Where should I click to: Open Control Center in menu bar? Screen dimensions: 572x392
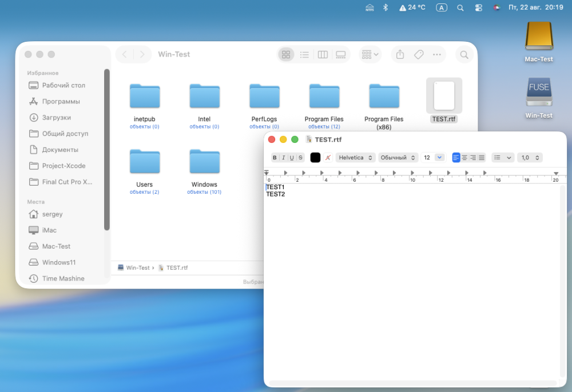[x=479, y=7]
